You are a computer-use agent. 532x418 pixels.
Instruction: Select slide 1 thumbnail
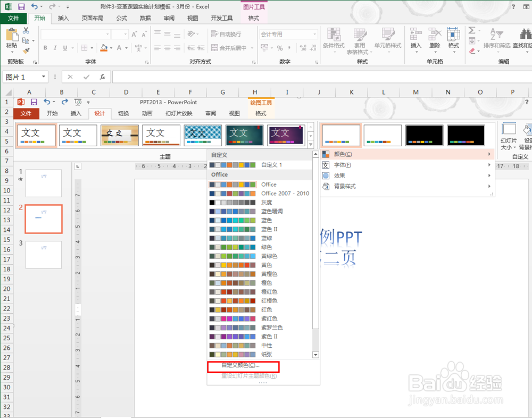pos(44,183)
